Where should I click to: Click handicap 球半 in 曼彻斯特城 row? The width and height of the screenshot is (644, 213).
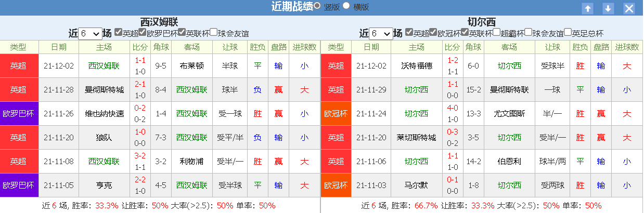(x=230, y=90)
